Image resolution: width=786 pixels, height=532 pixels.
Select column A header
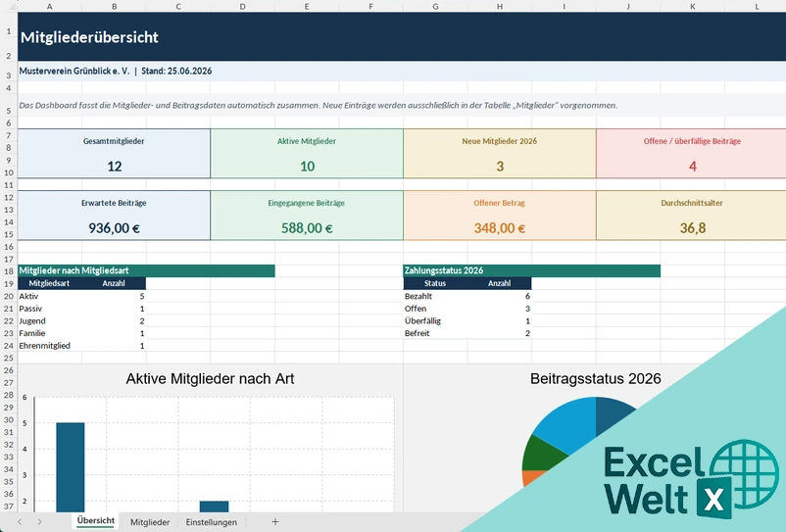tap(50, 6)
